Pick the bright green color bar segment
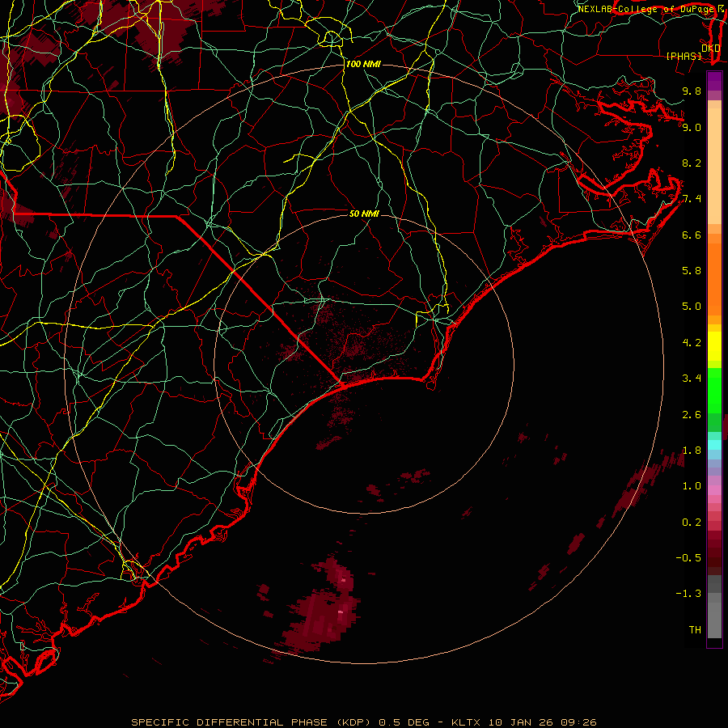The height and width of the screenshot is (728, 728). click(714, 390)
